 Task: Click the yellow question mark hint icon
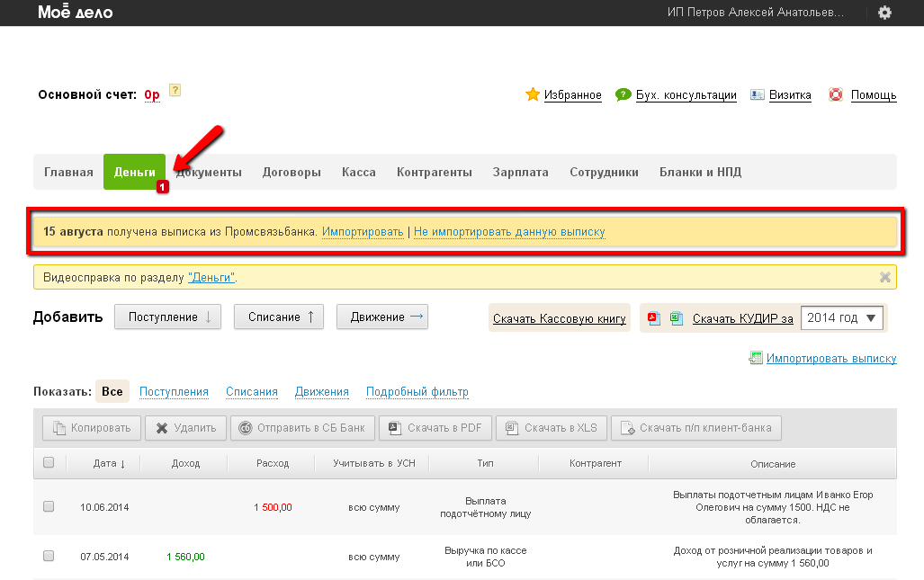(175, 90)
